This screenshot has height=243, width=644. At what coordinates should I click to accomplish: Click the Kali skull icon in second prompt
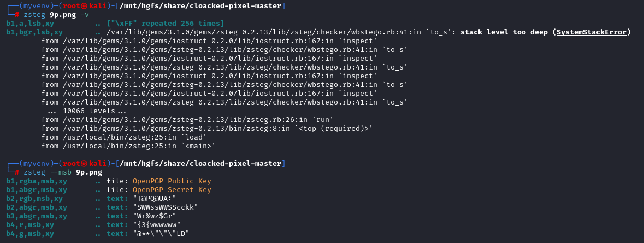84,164
